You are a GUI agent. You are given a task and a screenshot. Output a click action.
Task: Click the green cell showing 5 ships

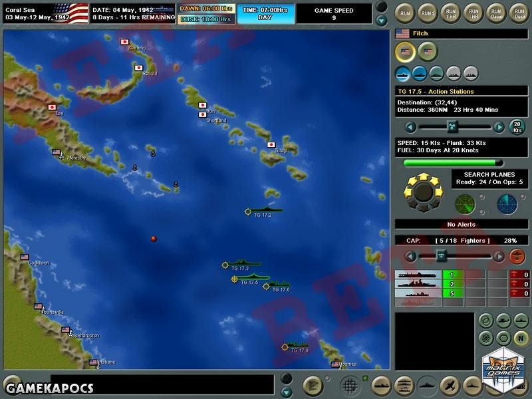click(x=452, y=293)
